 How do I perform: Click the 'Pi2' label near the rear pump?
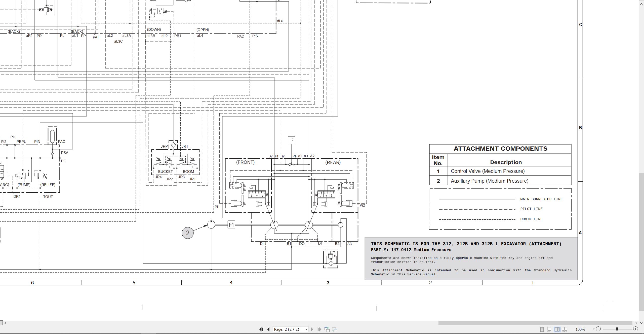[362, 205]
